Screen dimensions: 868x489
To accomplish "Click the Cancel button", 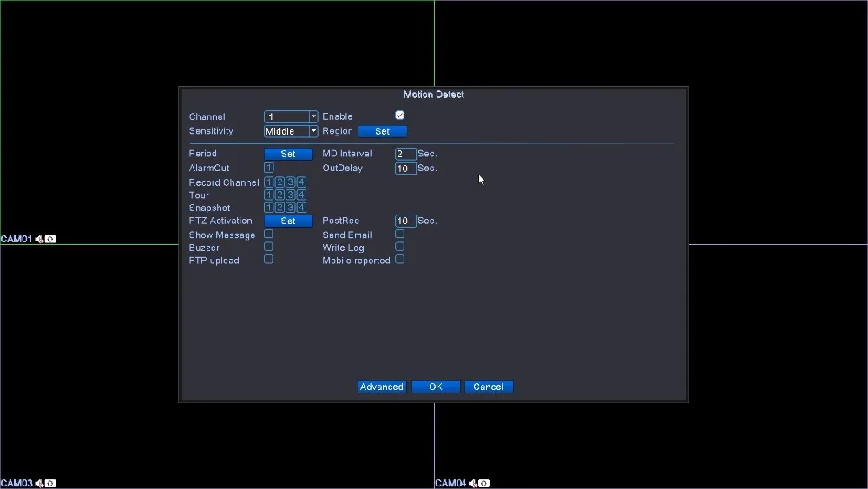I will [x=489, y=387].
